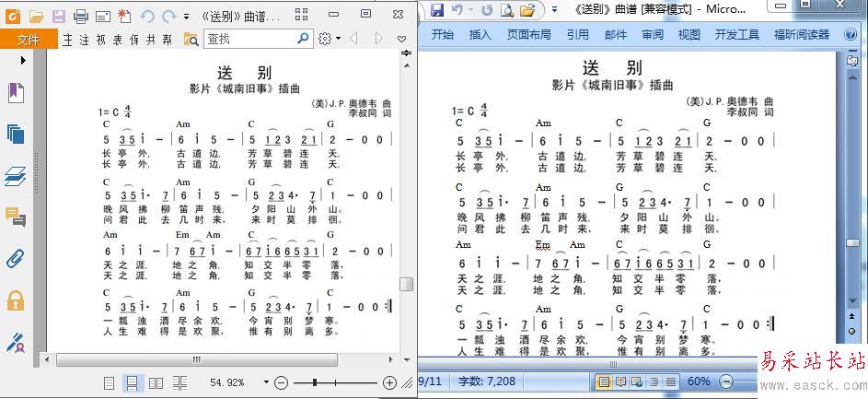Open Foxit search settings gear dropdown
Screen dimensions: 868x399
pos(330,39)
